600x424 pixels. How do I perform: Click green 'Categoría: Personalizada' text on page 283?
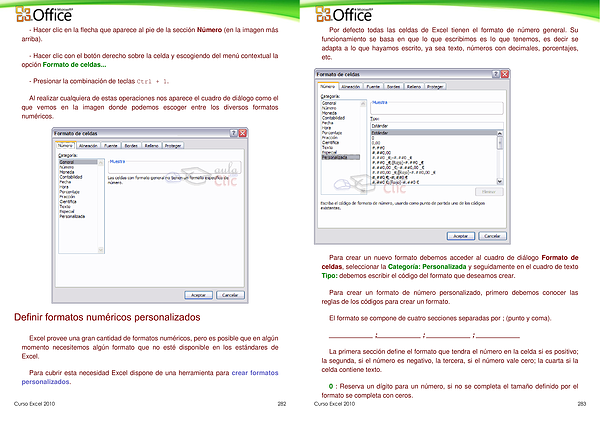(x=427, y=267)
